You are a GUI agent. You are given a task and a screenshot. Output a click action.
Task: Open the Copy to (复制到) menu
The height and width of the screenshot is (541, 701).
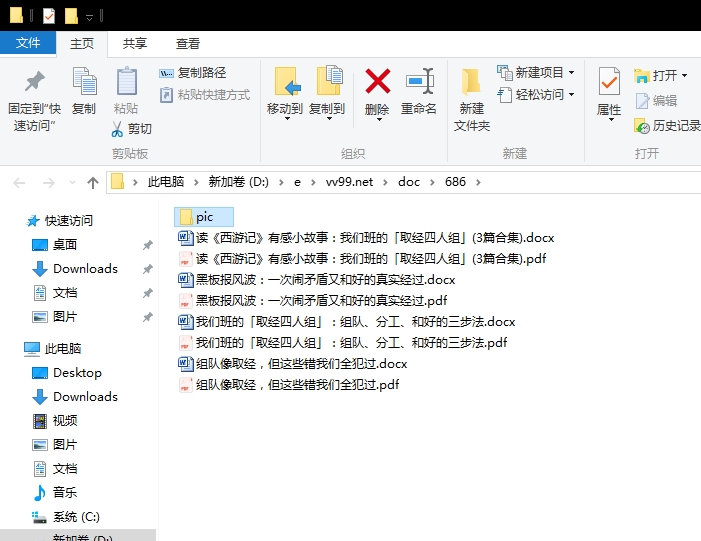point(327,94)
